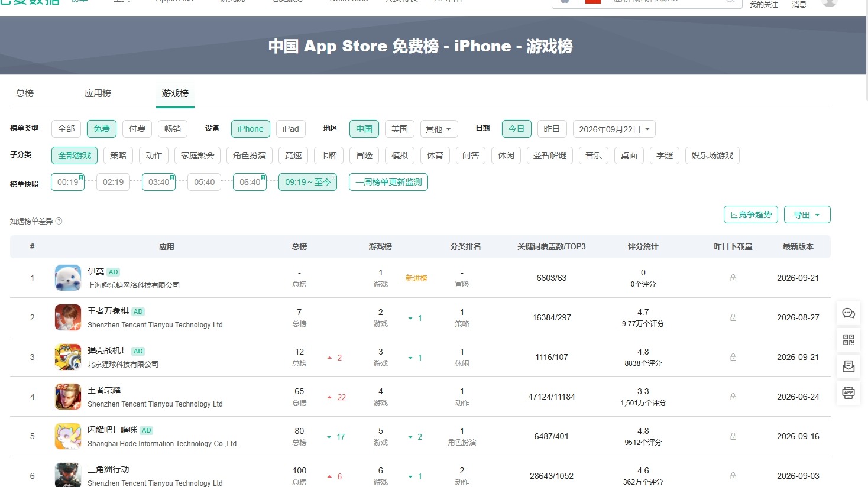Viewport: 868px width, 487px height.
Task: Click the download lock icon in 弹壳战机! row
Action: click(733, 357)
